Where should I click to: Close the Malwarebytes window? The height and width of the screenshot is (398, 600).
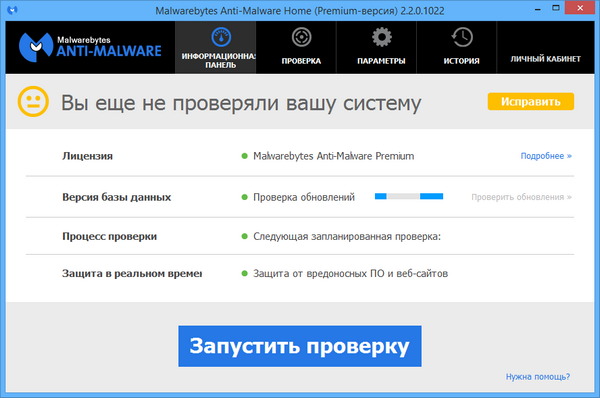click(x=580, y=8)
